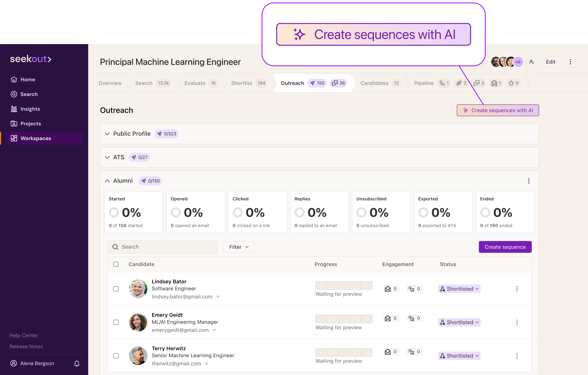
Task: Click the Create sequence button
Action: pos(505,247)
